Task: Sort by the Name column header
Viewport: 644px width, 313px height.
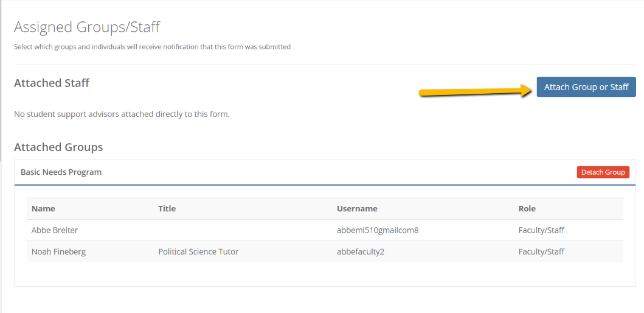Action: 43,208
